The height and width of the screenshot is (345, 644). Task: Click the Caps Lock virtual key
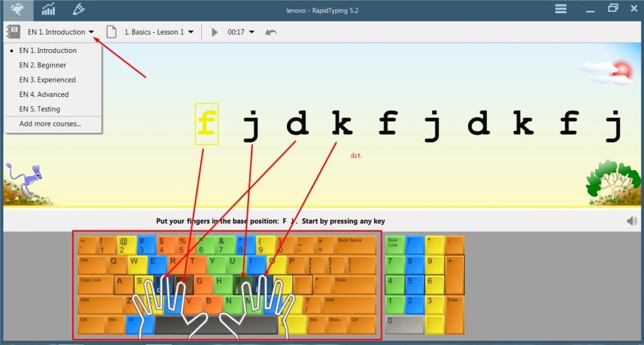[x=96, y=285]
